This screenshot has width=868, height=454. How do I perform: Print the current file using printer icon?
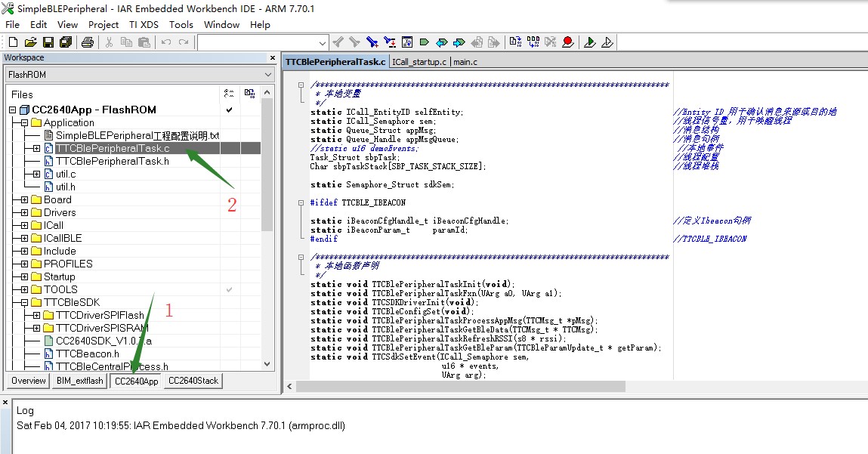[88, 42]
